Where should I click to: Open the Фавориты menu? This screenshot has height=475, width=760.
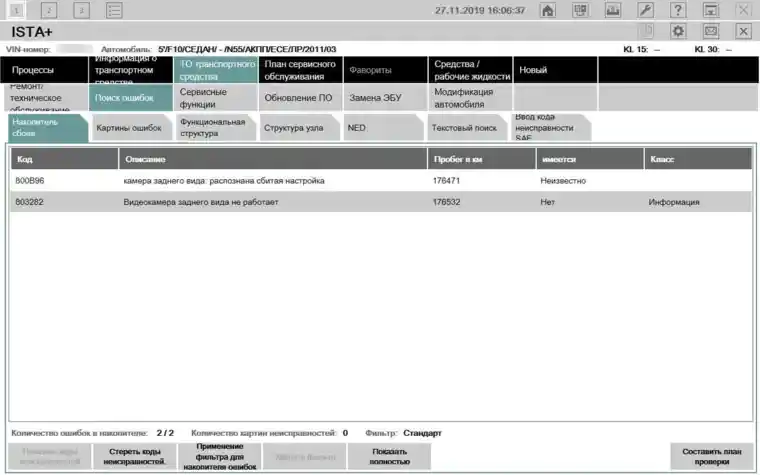(385, 70)
